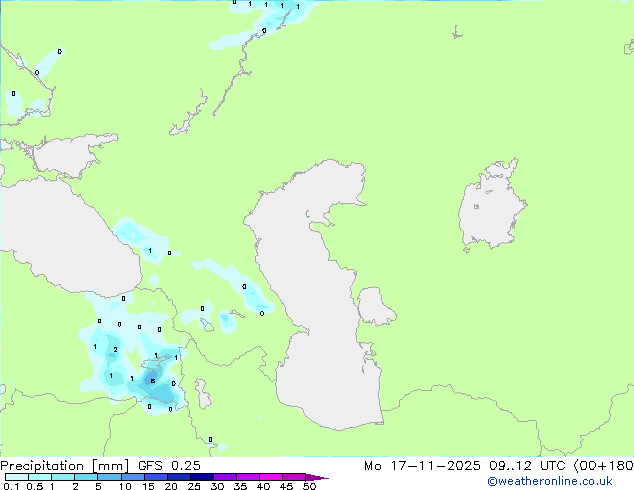Click the 35–40 mm legend color swatch
Screen dimensions: 634x490
coord(247,477)
